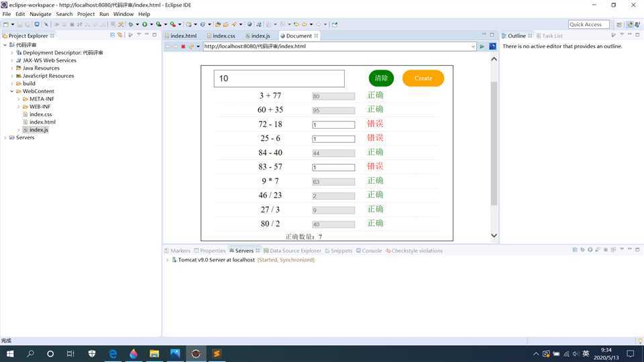Switch to the index.css editor tab
Image resolution: width=644 pixels, height=362 pixels.
pos(221,36)
